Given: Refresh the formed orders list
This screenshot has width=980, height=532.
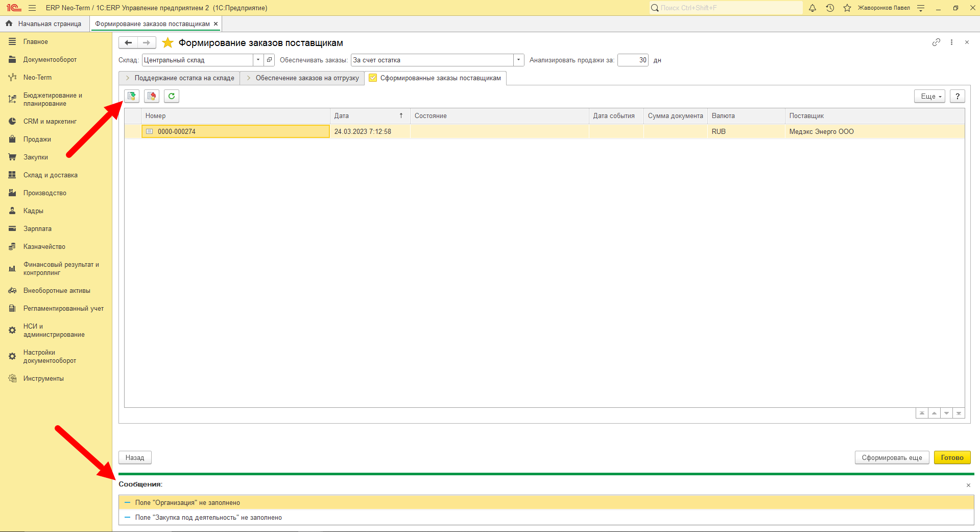Looking at the screenshot, I should pos(172,96).
